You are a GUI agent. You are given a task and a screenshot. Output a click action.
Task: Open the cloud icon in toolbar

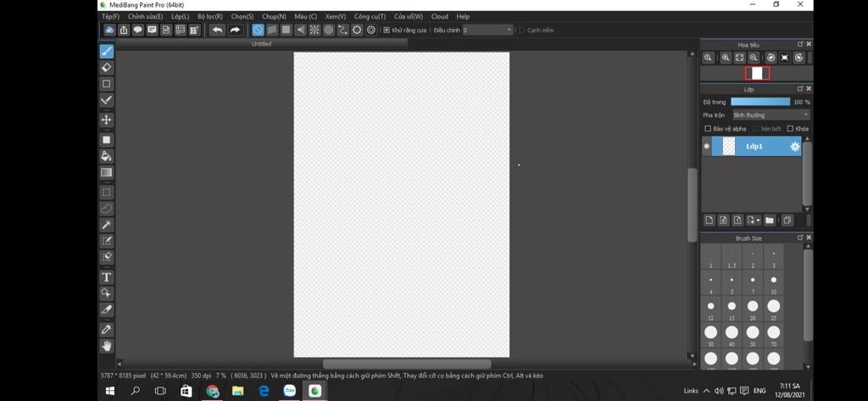pyautogui.click(x=109, y=30)
